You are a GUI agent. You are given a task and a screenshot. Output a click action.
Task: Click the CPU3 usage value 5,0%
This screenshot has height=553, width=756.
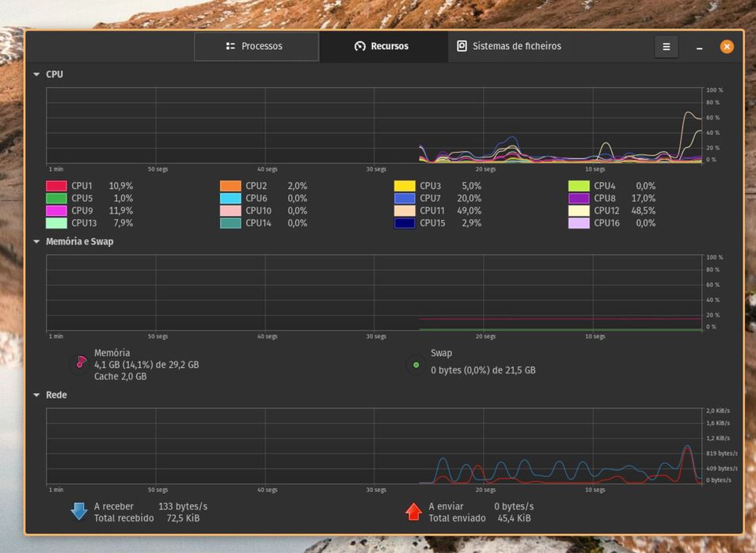pos(472,186)
